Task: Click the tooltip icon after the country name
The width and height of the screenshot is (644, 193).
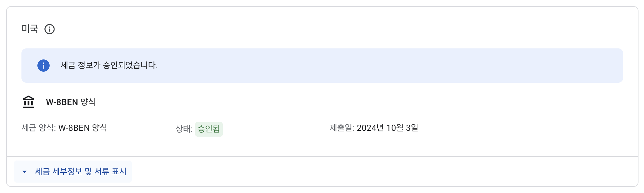Action: [x=50, y=29]
